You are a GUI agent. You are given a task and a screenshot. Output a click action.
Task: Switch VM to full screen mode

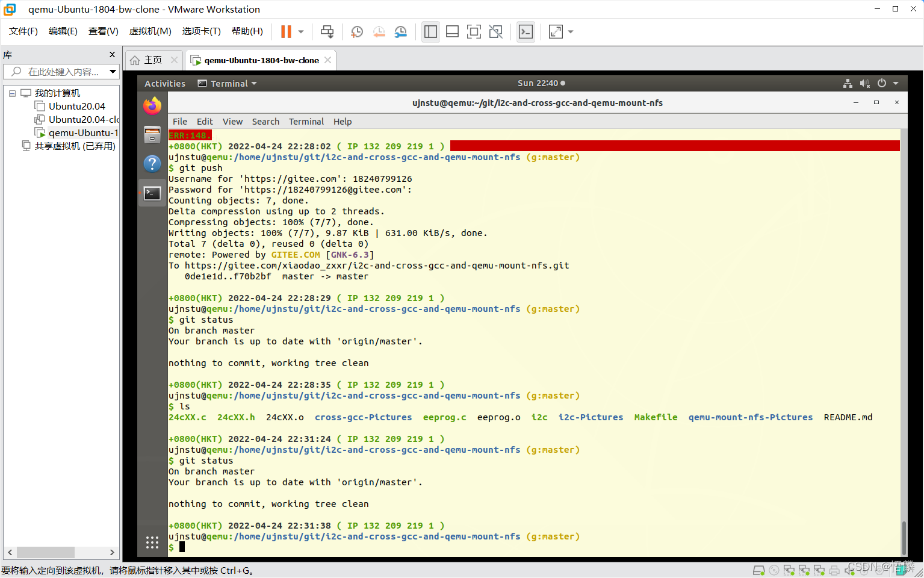[x=474, y=32]
